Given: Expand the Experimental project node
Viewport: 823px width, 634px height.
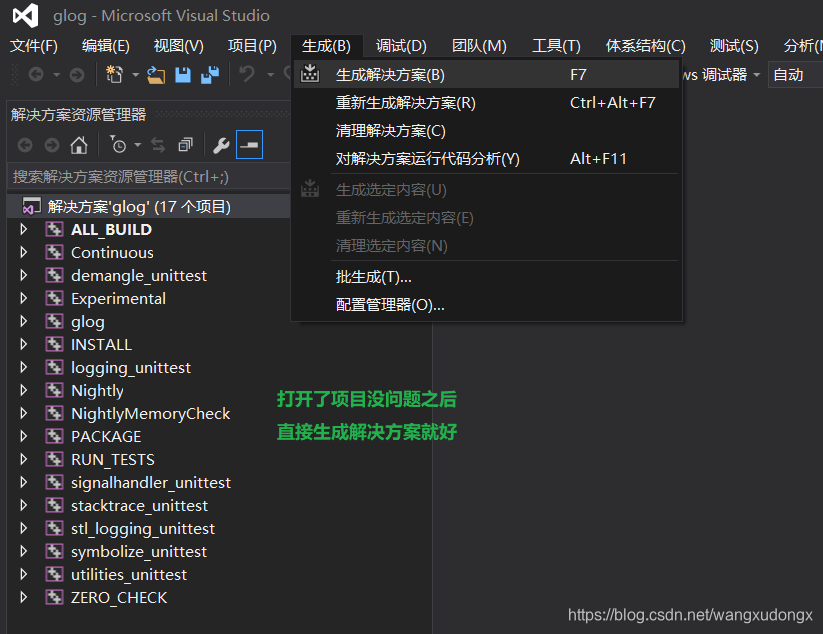Looking at the screenshot, I should click(x=24, y=298).
